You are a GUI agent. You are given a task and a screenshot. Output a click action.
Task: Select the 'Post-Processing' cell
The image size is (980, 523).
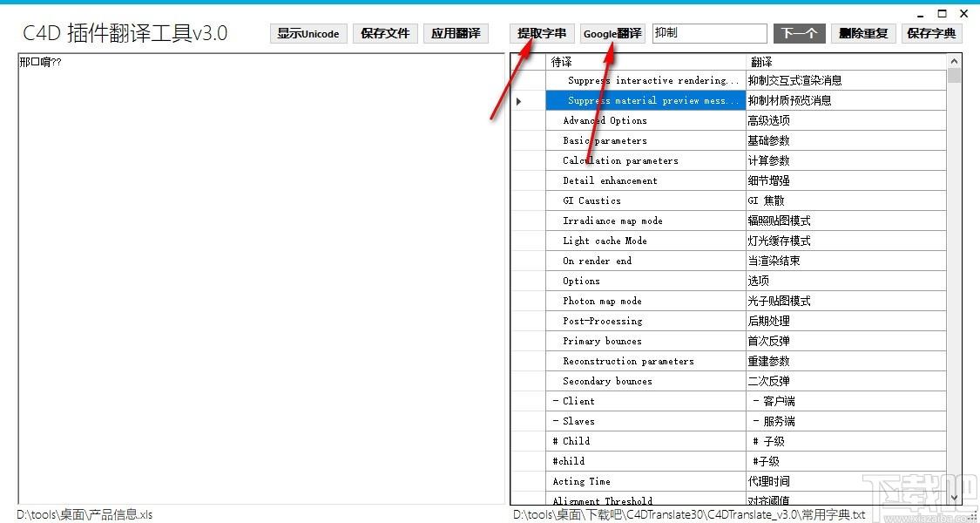(645, 321)
